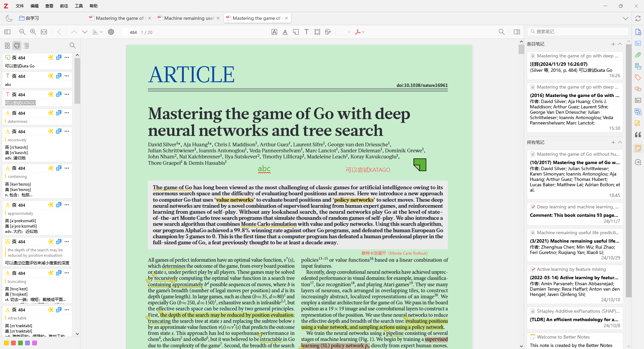The image size is (644, 349).
Task: Filter annotations by red color
Action: click(x=13, y=343)
